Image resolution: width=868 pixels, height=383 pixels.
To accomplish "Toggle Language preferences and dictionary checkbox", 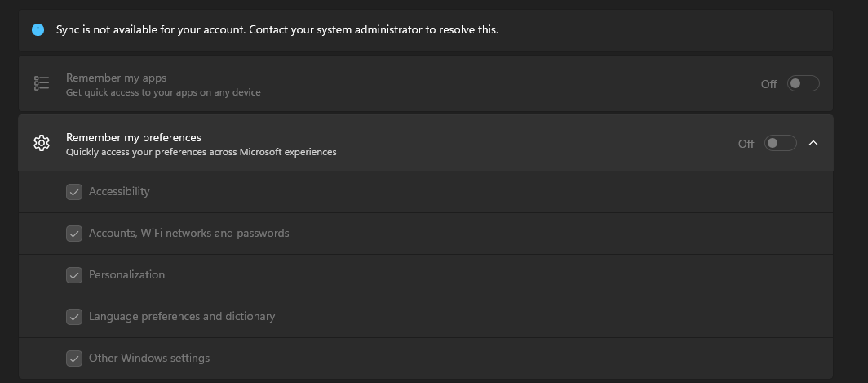I will click(74, 317).
